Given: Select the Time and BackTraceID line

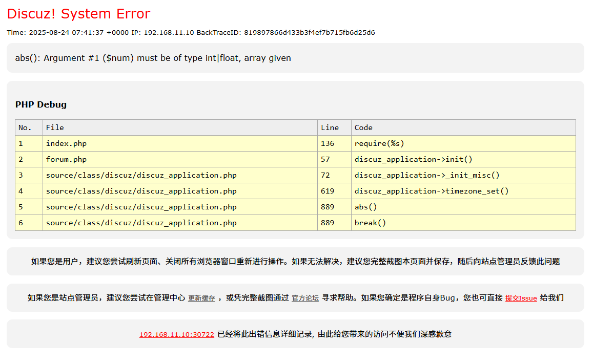Looking at the screenshot, I should coord(191,32).
